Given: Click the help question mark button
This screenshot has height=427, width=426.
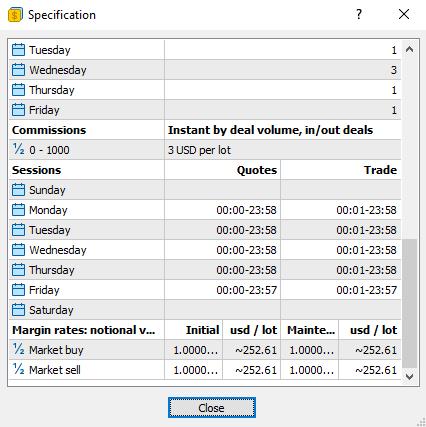Looking at the screenshot, I should [359, 14].
